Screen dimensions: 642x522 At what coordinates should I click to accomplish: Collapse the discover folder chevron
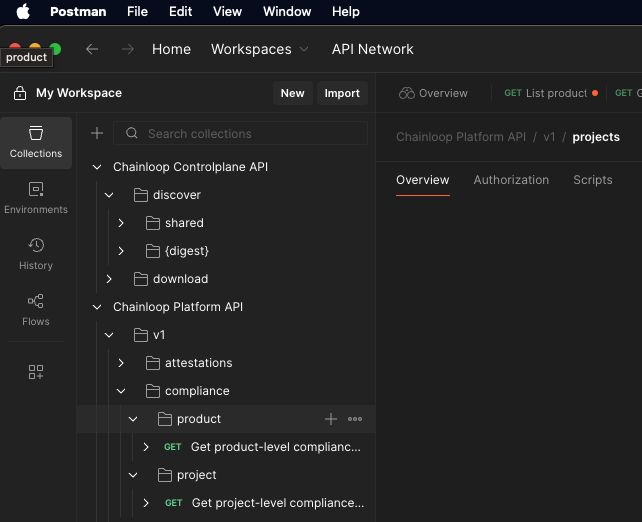[x=109, y=195]
